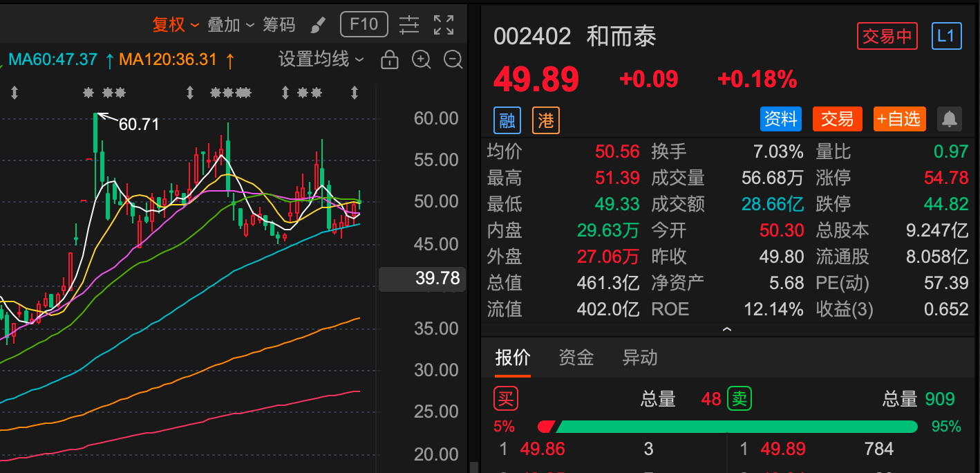This screenshot has width=980, height=473.
Task: Click the 60.00 price axis label
Action: [436, 118]
